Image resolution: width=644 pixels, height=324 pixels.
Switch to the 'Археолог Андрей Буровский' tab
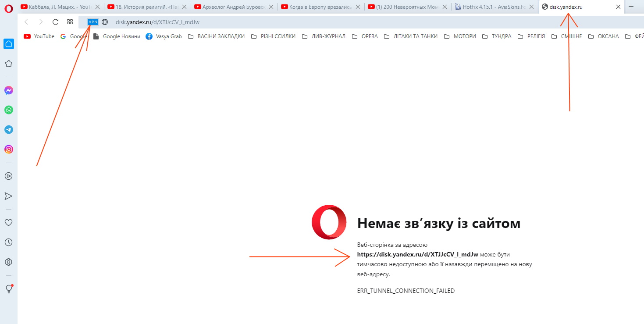click(x=234, y=7)
